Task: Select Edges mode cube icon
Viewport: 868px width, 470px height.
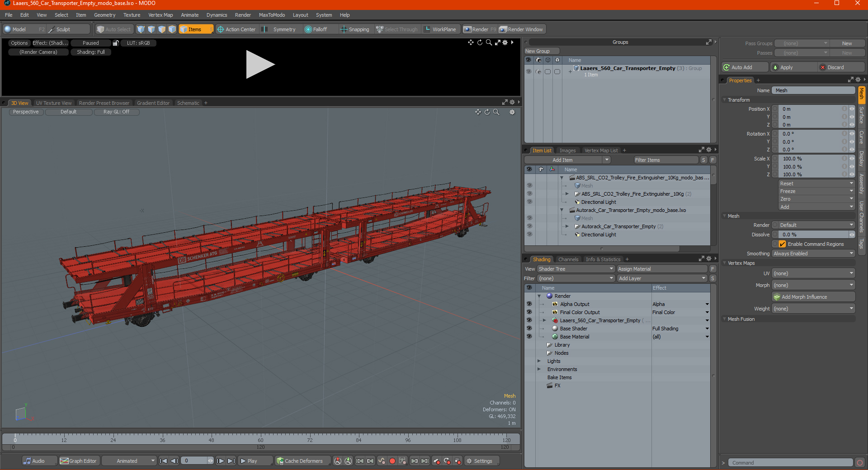Action: tap(151, 29)
